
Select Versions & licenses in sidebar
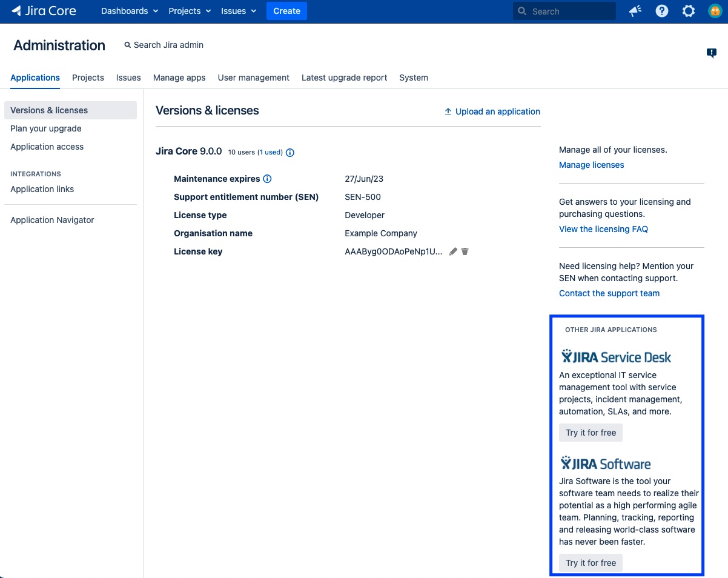click(70, 110)
